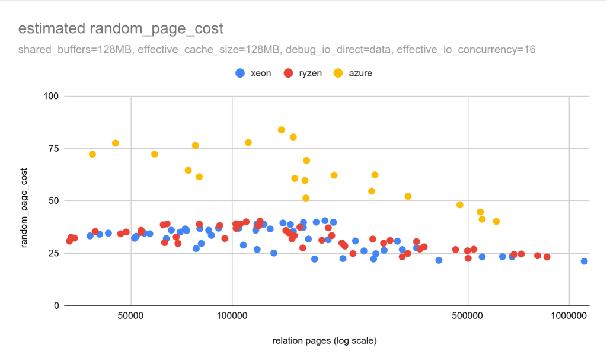This screenshot has height=364, width=607.
Task: Click the title estimated random_page_cost
Action: (120, 28)
